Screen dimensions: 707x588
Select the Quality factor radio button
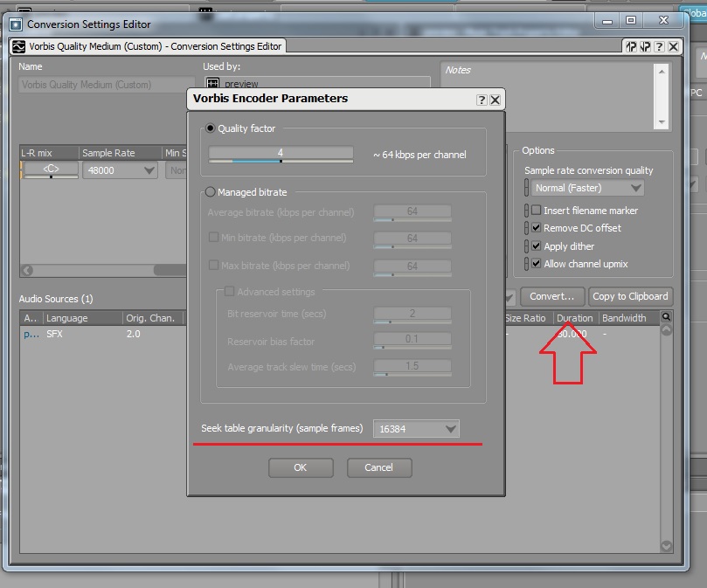[x=210, y=128]
